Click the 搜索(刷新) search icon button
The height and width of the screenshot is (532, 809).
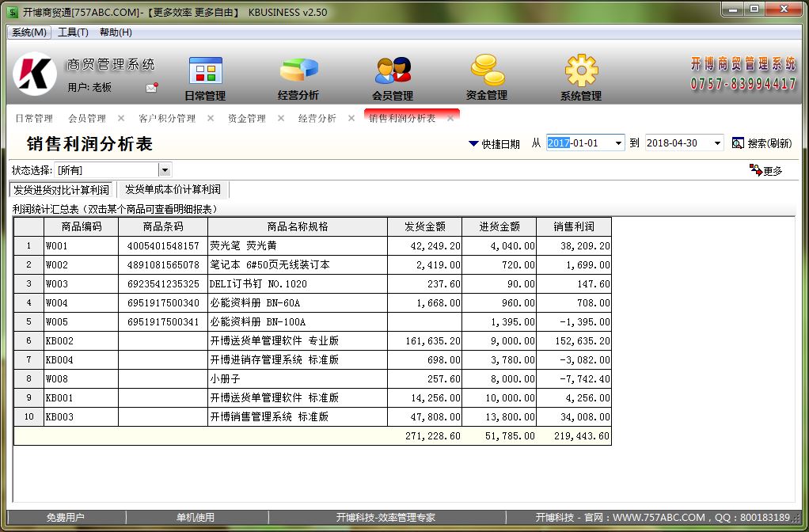coord(762,143)
